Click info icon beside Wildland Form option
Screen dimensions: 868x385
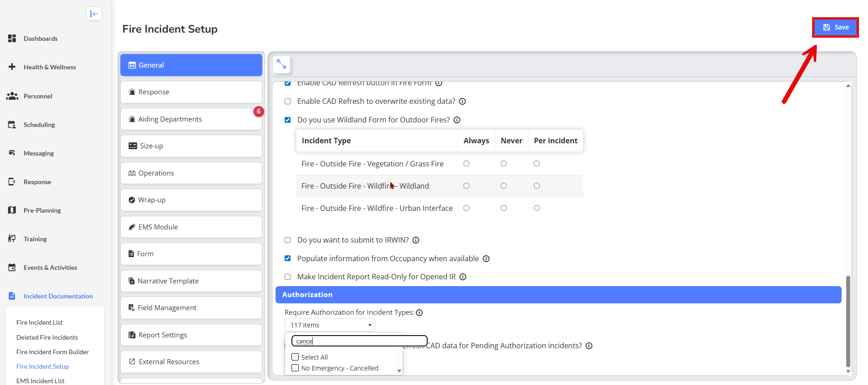(457, 120)
